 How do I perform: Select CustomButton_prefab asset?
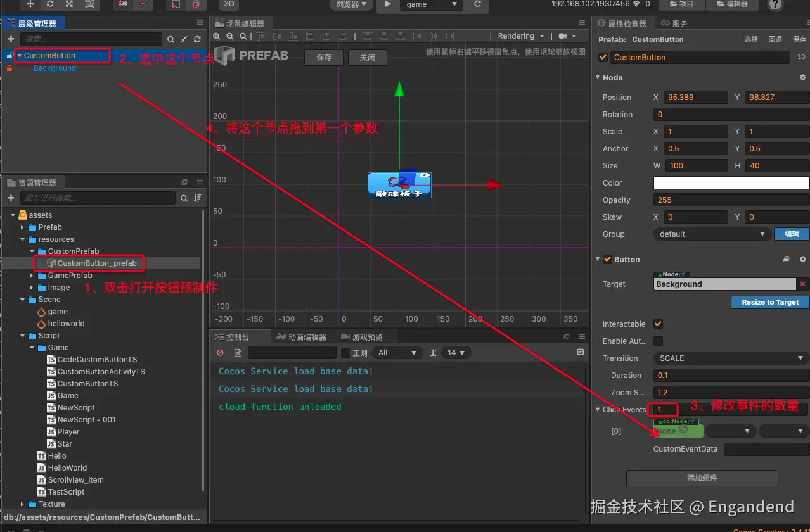[96, 263]
